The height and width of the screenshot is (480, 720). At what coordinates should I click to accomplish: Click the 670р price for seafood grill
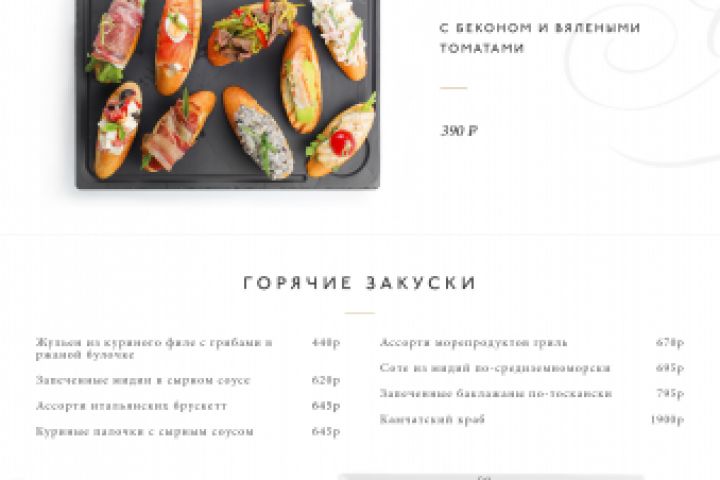point(670,343)
